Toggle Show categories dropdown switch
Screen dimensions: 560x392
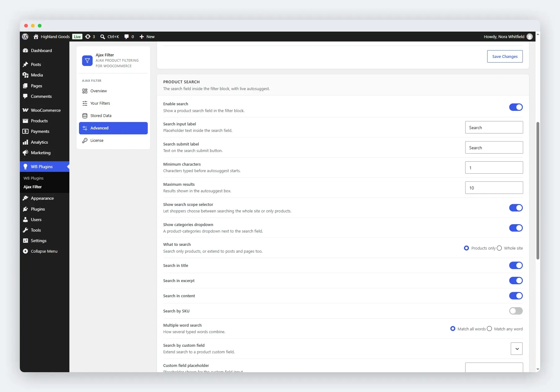tap(516, 228)
